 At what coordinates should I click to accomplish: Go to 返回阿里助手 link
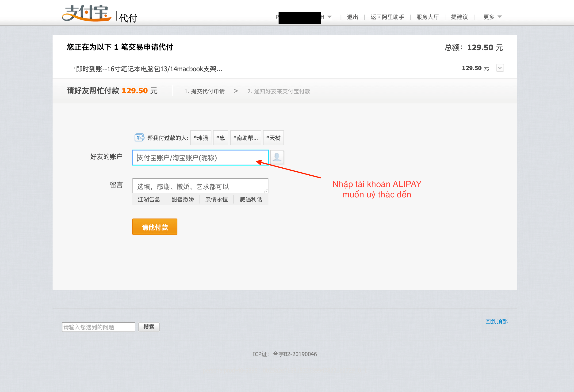(387, 17)
